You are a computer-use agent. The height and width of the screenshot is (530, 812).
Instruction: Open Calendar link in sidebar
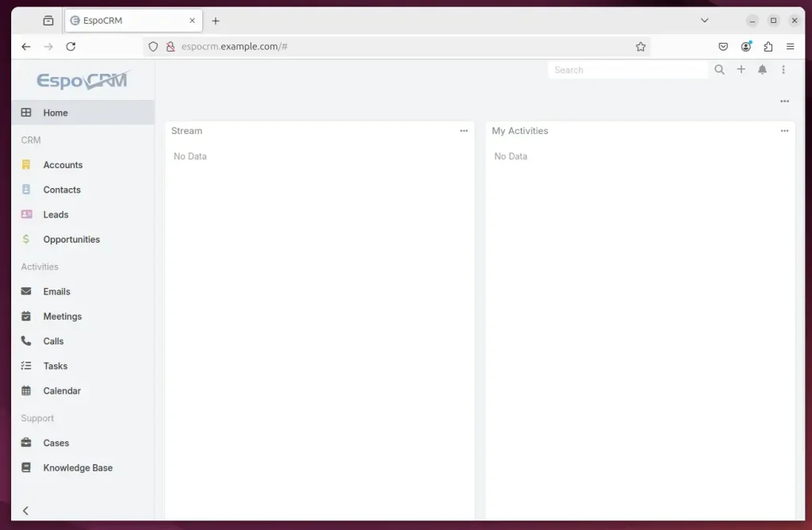point(82,390)
